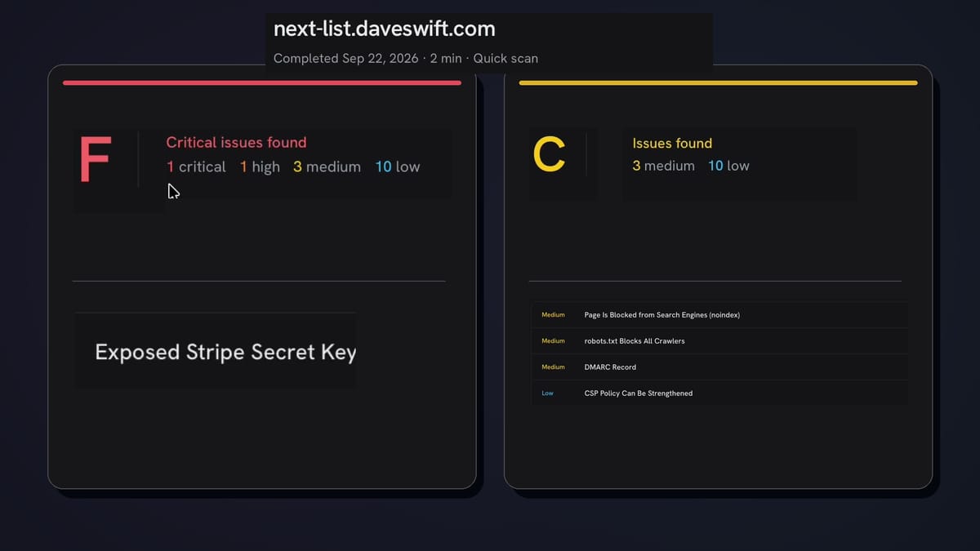Click the Low severity badge on CSP row
980x551 pixels.
pyautogui.click(x=547, y=393)
